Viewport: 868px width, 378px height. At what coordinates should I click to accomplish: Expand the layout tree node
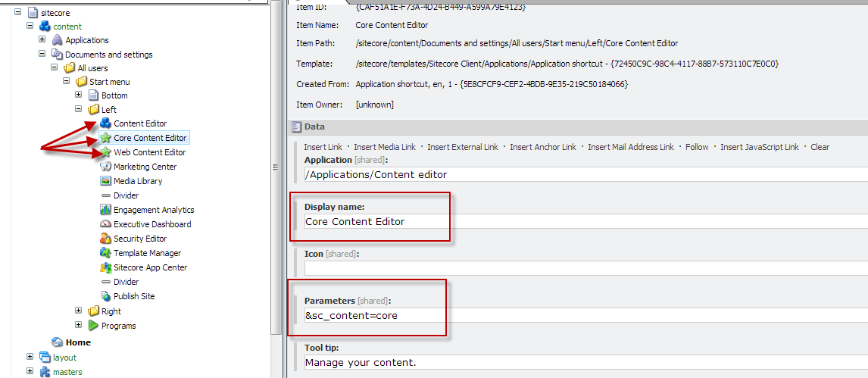pyautogui.click(x=30, y=357)
